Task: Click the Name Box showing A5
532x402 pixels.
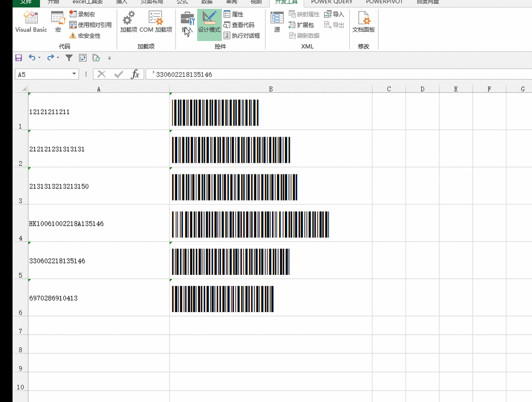Action: 44,74
